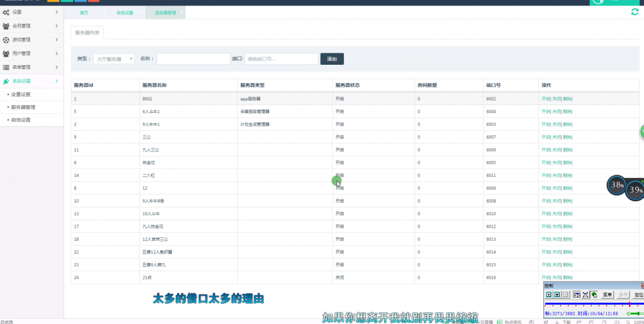Click the plug icon beside 系统设置
Image resolution: width=644 pixels, height=324 pixels.
(6, 81)
